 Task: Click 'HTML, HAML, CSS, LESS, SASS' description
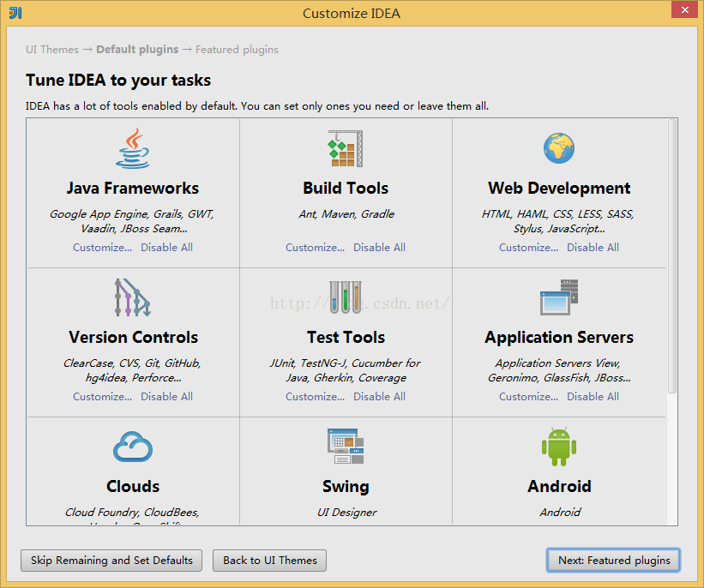click(x=557, y=214)
